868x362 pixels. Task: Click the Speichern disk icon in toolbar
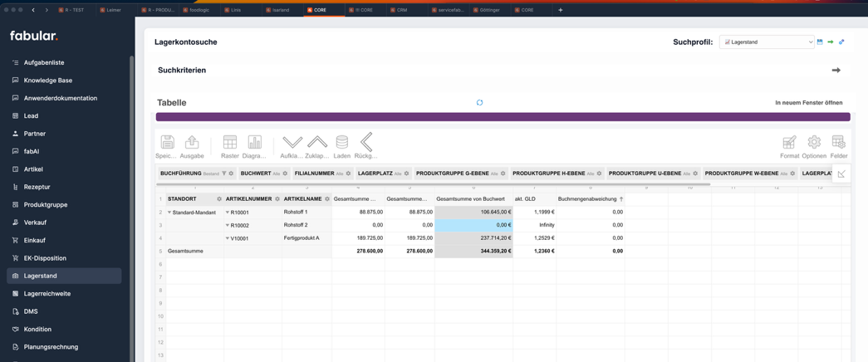[167, 143]
